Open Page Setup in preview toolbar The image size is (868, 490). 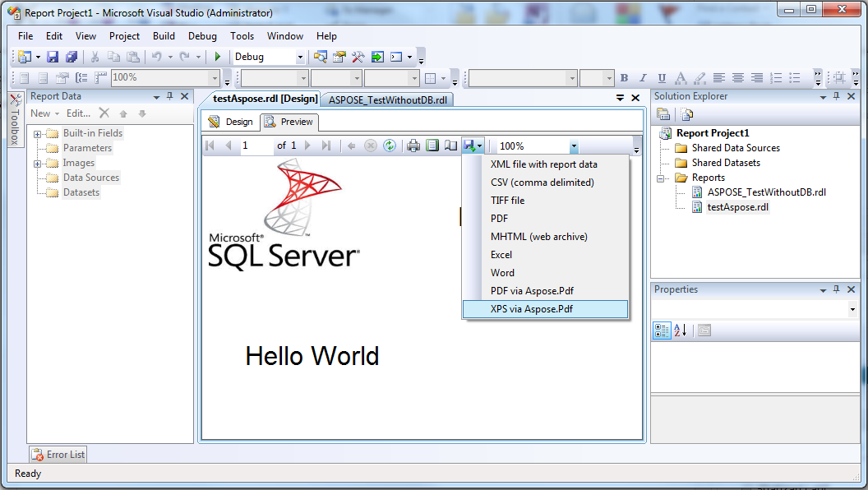click(451, 146)
